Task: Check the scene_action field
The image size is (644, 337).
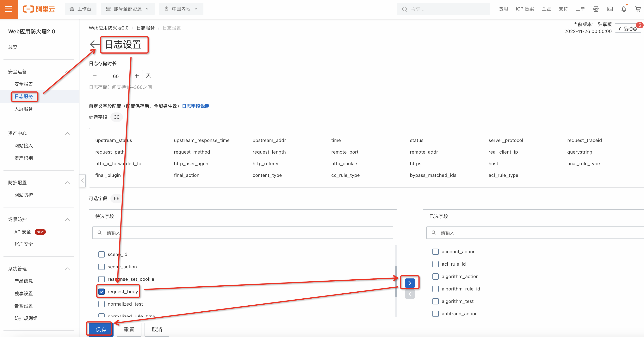Action: (x=102, y=267)
